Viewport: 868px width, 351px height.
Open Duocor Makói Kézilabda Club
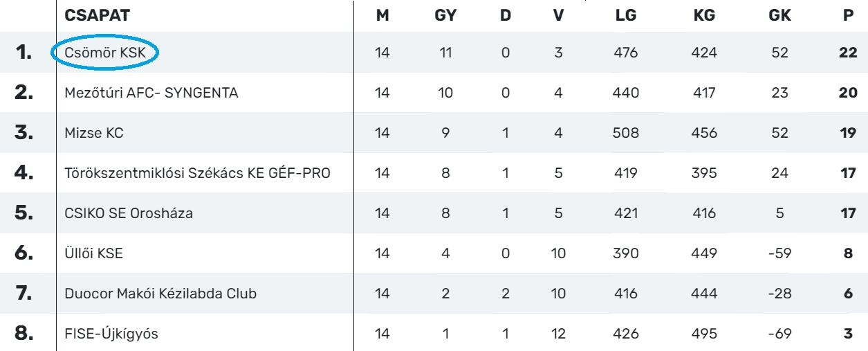(x=160, y=294)
